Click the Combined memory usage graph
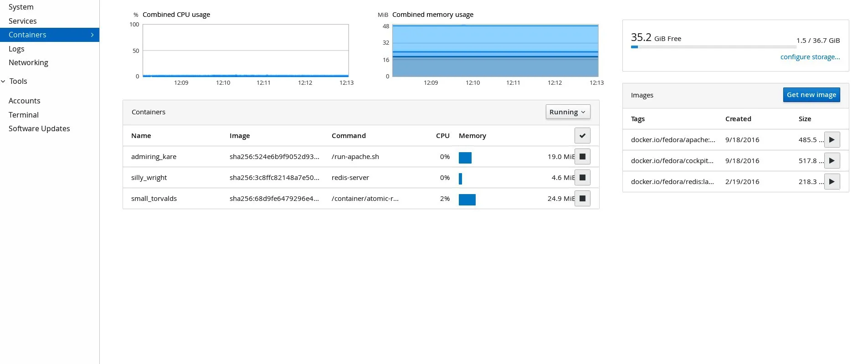The height and width of the screenshot is (364, 868). tap(495, 51)
